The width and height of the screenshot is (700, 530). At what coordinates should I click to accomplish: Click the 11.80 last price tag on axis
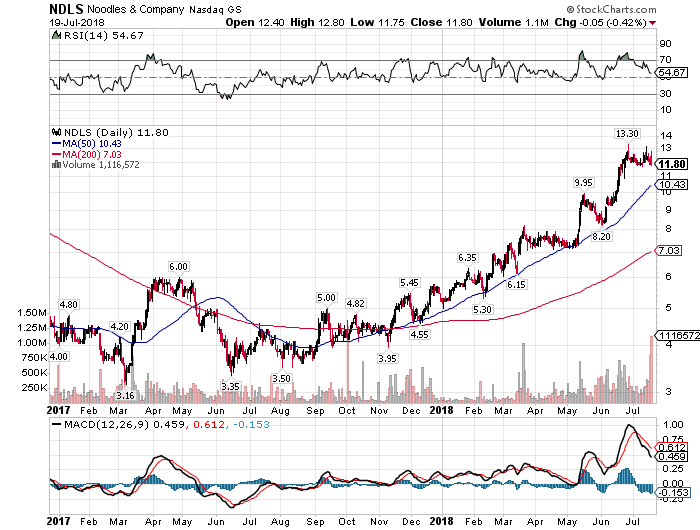coord(672,164)
